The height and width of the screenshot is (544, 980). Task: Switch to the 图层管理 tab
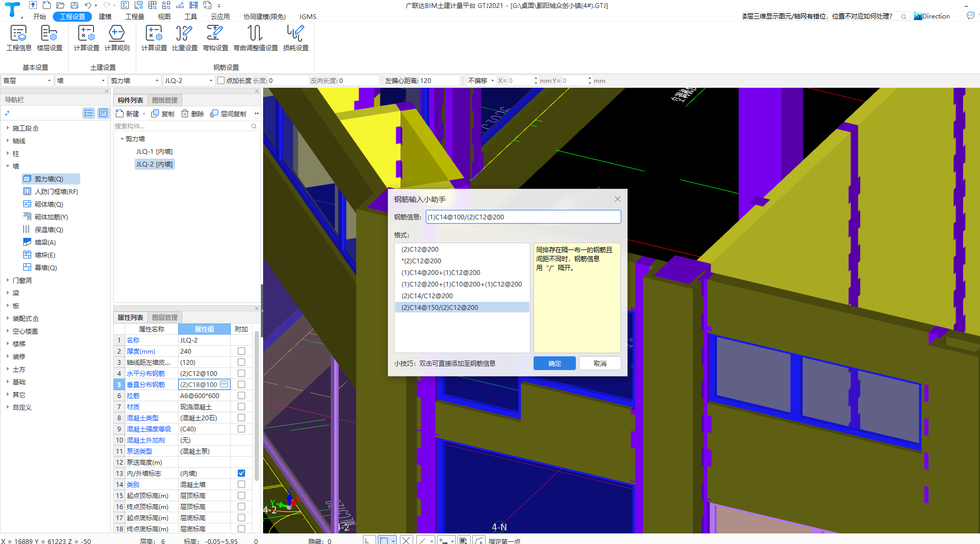(165, 317)
